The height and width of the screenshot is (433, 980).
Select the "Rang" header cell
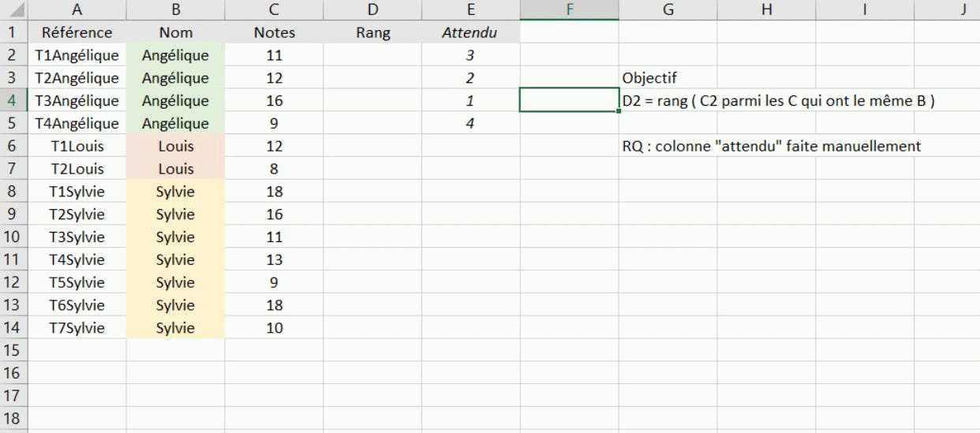tap(372, 33)
